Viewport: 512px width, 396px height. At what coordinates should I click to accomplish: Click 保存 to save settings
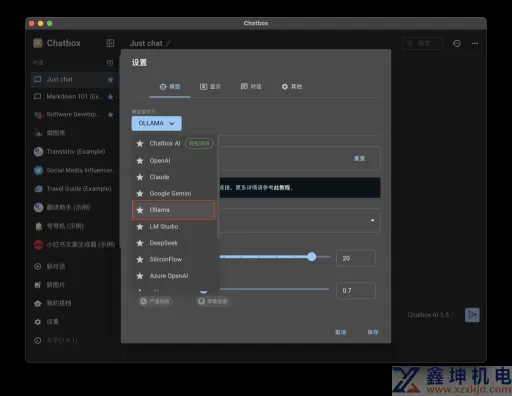pos(373,332)
